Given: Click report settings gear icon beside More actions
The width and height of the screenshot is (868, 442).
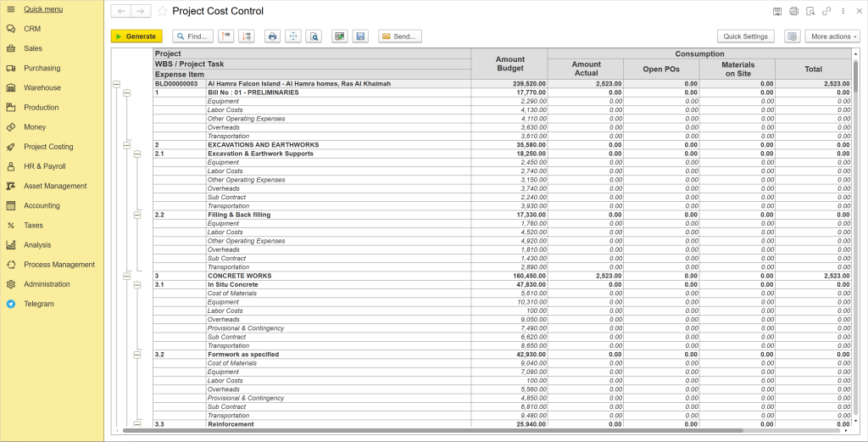Looking at the screenshot, I should pyautogui.click(x=793, y=36).
